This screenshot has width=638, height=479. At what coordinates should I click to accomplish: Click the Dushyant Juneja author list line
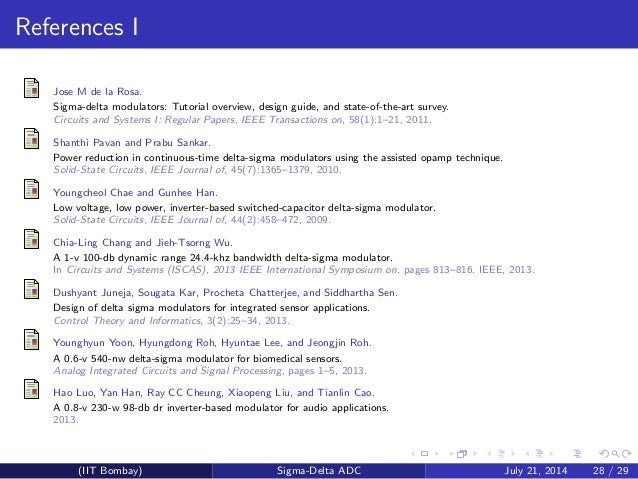point(225,293)
